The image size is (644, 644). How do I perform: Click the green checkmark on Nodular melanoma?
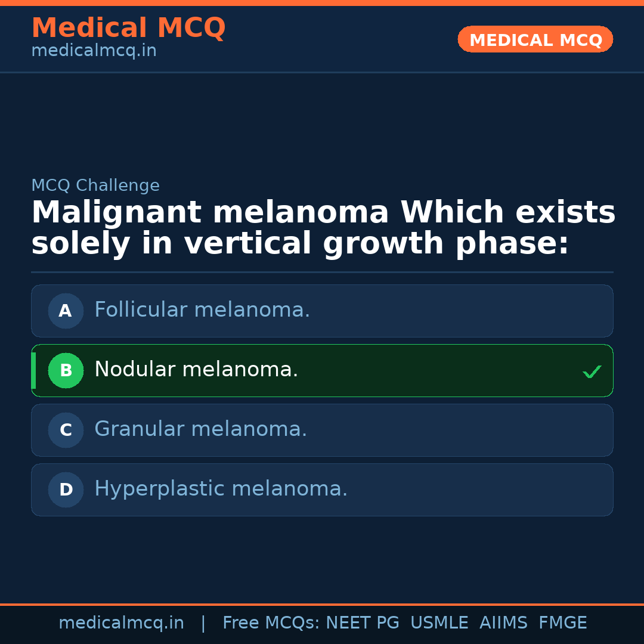592,371
